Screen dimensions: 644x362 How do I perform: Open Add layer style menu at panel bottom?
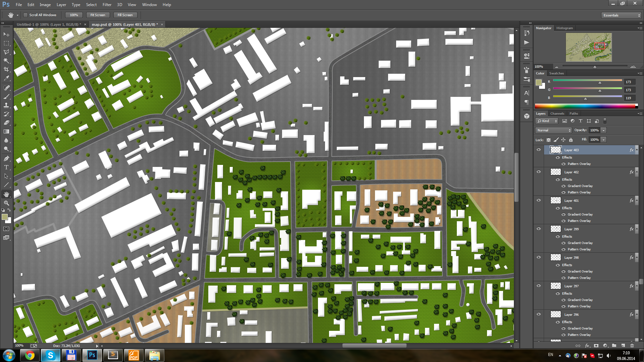point(587,346)
